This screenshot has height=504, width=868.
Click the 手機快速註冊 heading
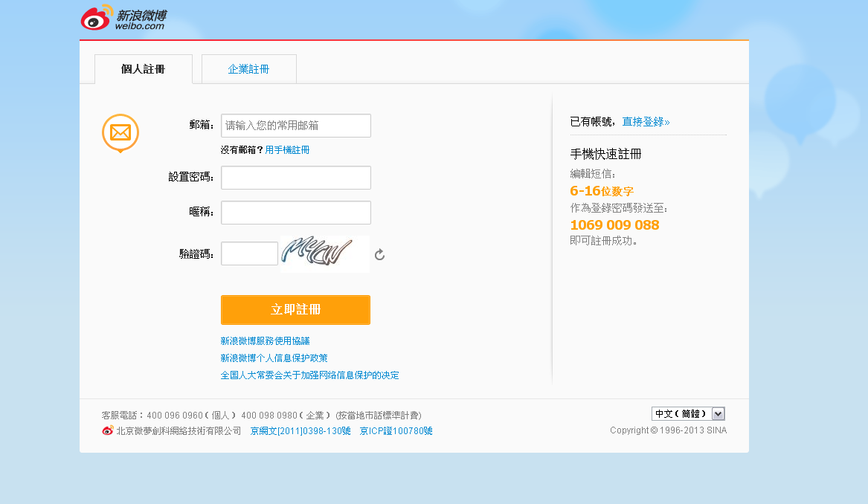[605, 155]
